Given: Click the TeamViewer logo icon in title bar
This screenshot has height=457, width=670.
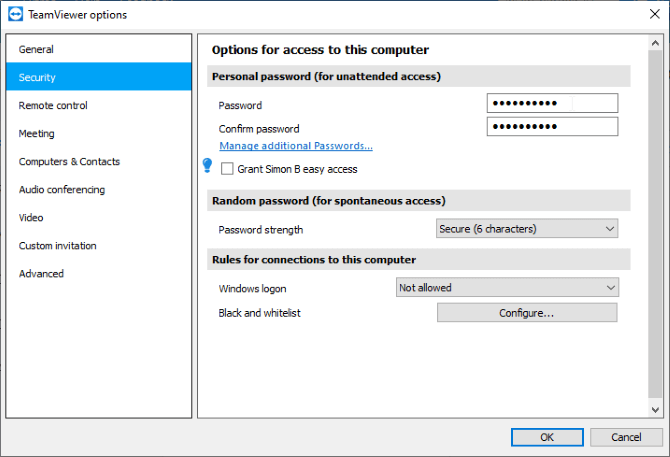Looking at the screenshot, I should (x=16, y=14).
